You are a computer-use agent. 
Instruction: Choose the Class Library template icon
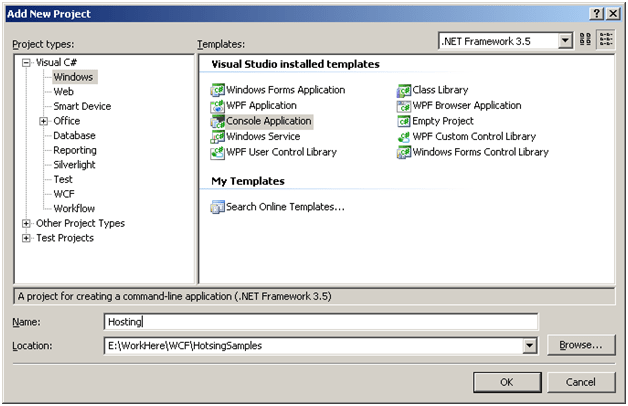[404, 90]
